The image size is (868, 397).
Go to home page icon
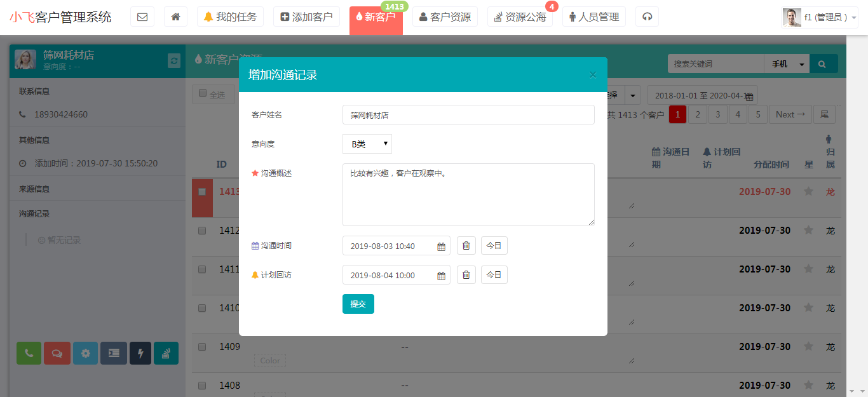175,17
